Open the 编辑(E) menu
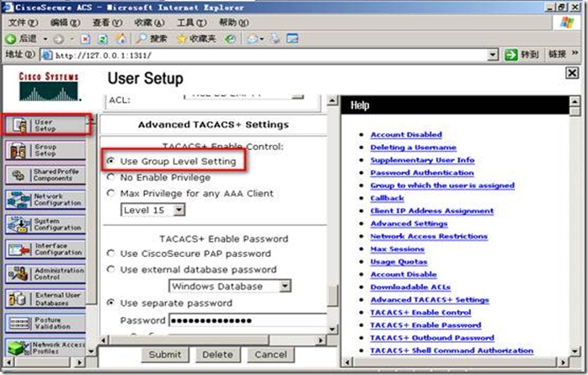 point(65,23)
